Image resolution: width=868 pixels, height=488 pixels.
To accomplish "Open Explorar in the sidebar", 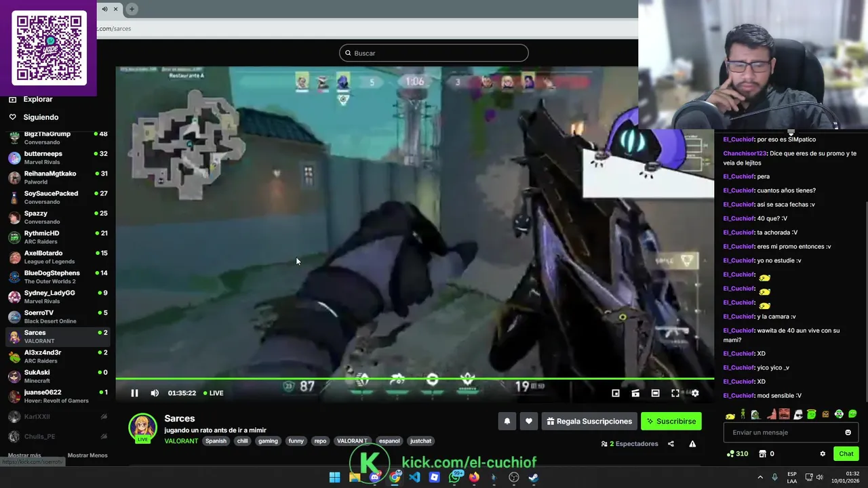I will tap(38, 99).
